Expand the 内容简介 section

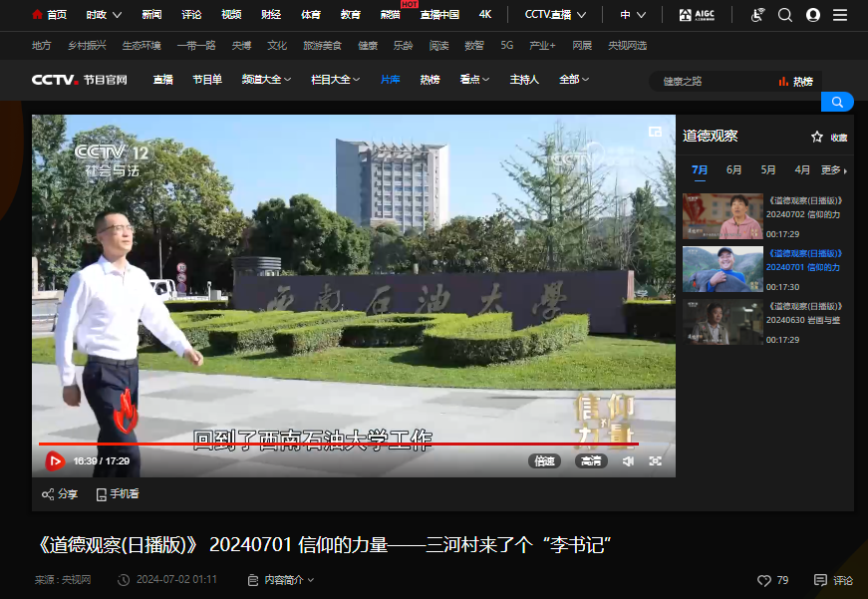click(281, 579)
